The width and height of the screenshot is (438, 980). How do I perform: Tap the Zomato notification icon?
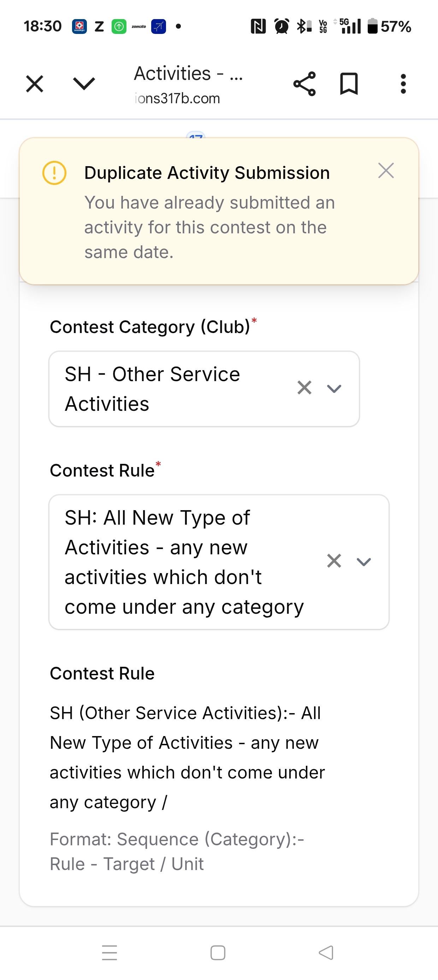click(139, 27)
